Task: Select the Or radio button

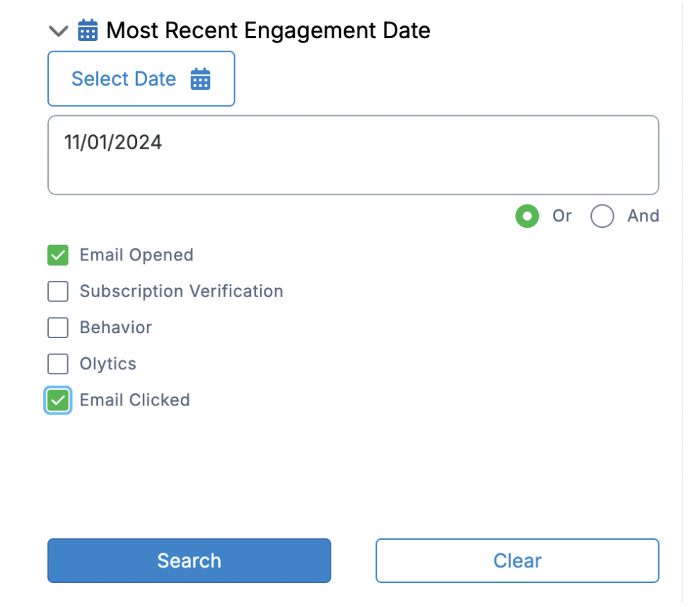Action: pyautogui.click(x=527, y=216)
